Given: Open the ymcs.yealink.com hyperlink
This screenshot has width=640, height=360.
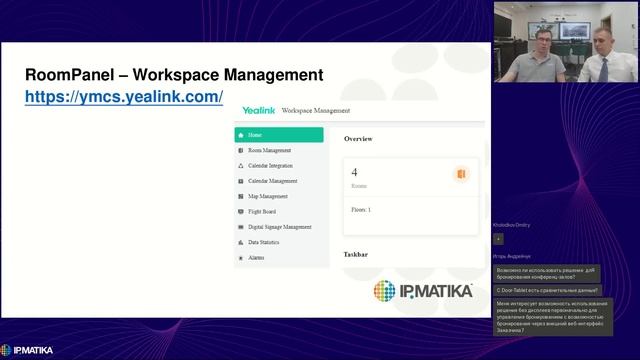Looking at the screenshot, I should click(x=124, y=97).
